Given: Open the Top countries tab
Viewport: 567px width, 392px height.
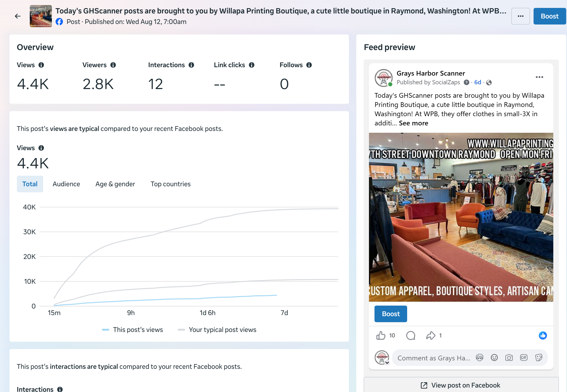Looking at the screenshot, I should pyautogui.click(x=171, y=184).
